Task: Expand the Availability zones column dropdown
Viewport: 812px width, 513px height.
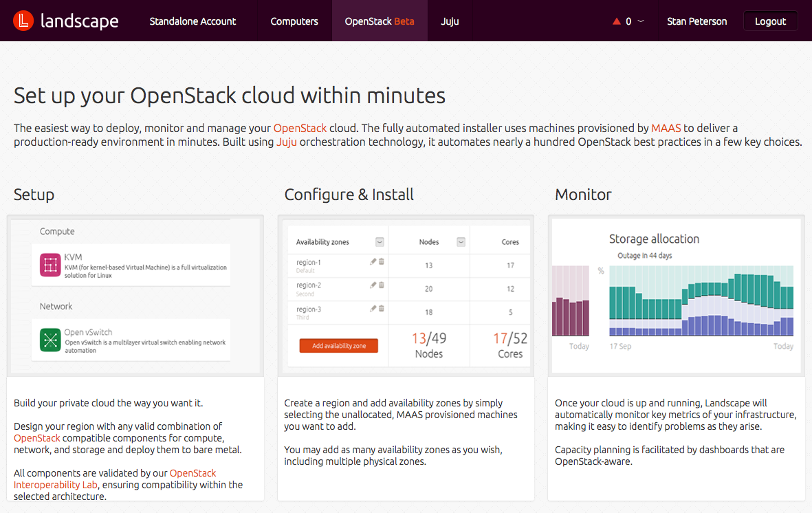Action: 380,242
